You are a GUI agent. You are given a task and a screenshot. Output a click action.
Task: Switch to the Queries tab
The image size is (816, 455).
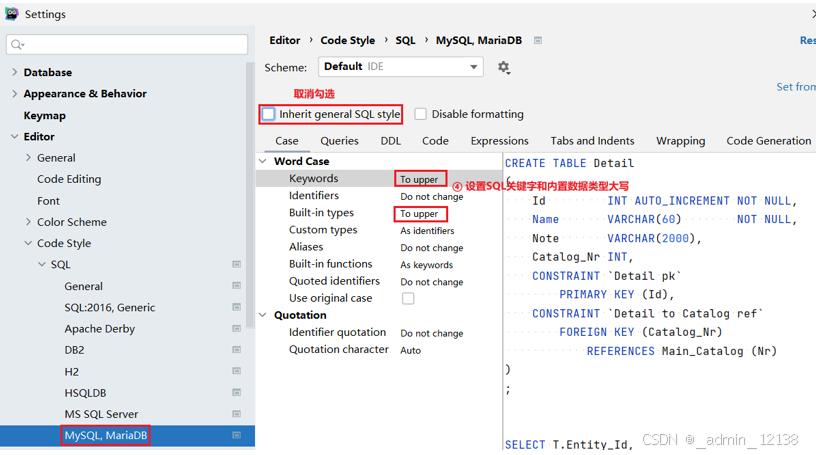pos(339,141)
